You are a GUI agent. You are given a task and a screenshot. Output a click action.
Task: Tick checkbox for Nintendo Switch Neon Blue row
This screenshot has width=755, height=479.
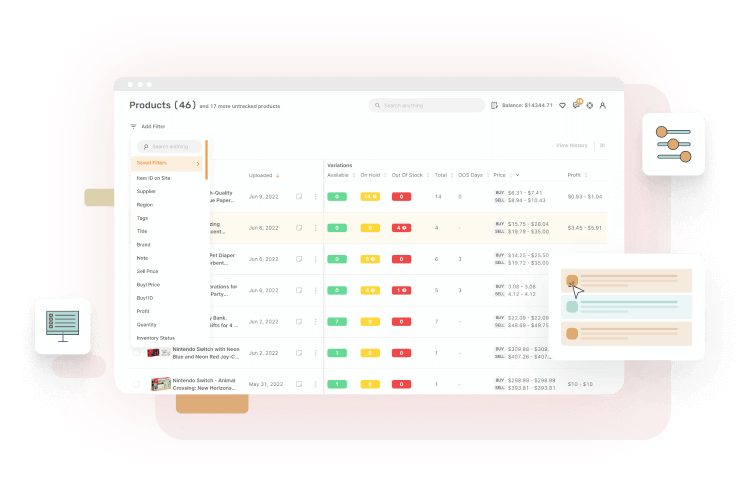[x=138, y=353]
